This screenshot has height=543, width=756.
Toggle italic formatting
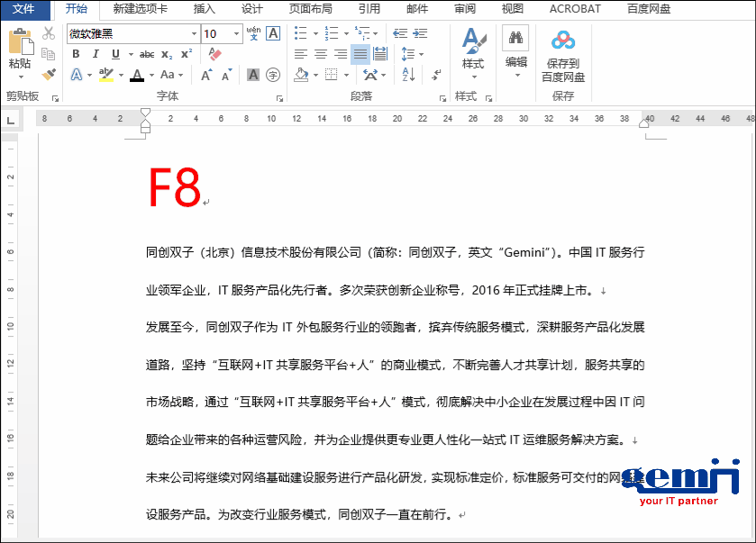(x=96, y=52)
